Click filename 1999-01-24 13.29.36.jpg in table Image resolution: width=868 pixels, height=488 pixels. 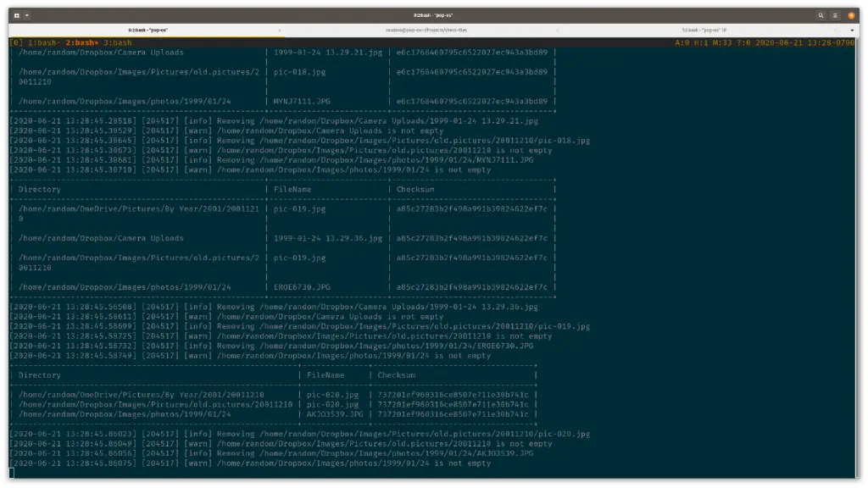[x=328, y=238]
